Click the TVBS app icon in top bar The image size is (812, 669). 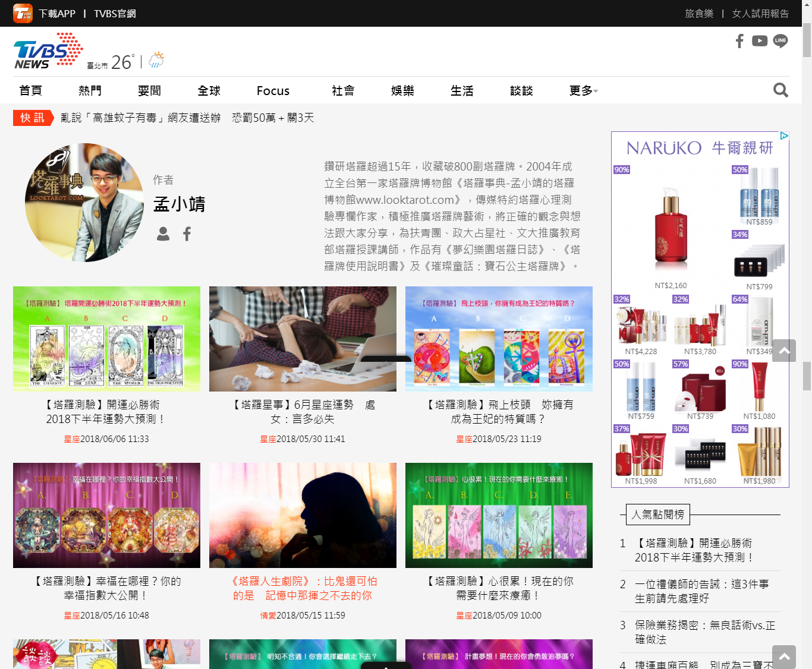pos(23,13)
